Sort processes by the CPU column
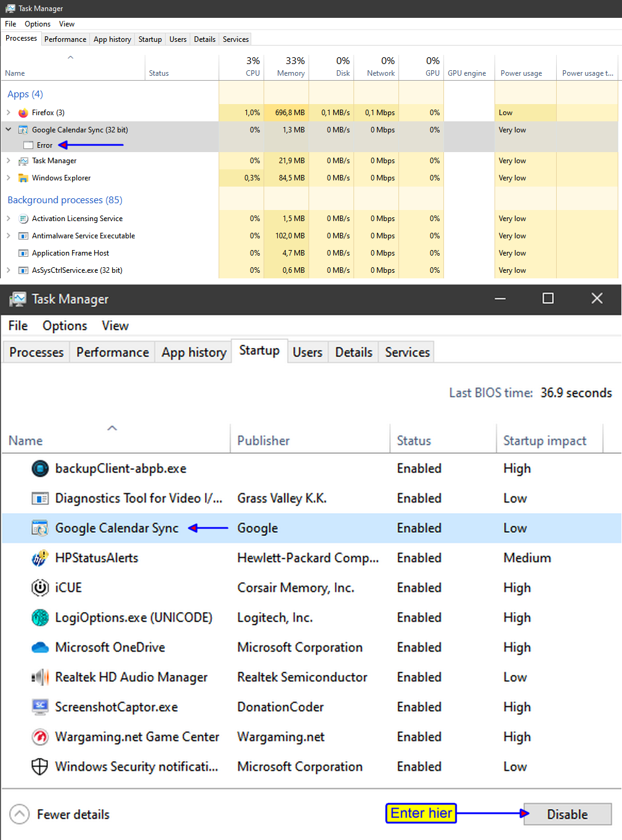 (x=241, y=67)
